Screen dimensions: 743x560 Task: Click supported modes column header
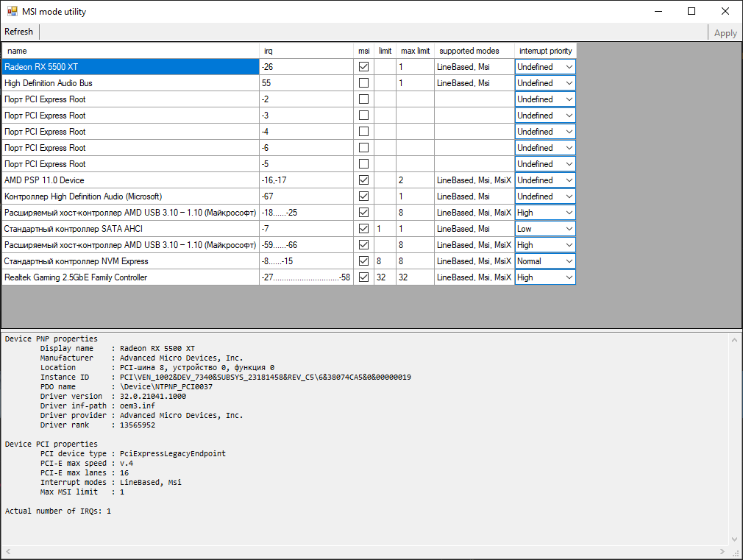coord(474,51)
